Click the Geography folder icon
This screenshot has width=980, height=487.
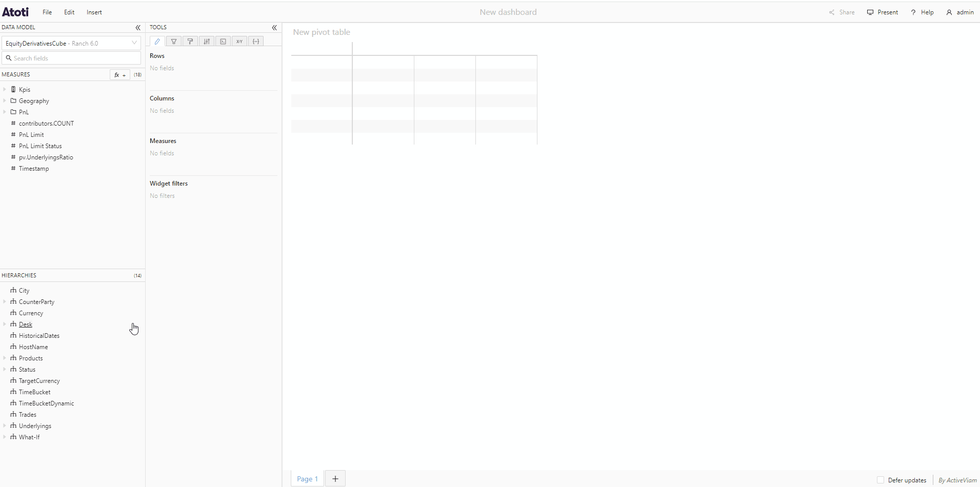pyautogui.click(x=13, y=100)
